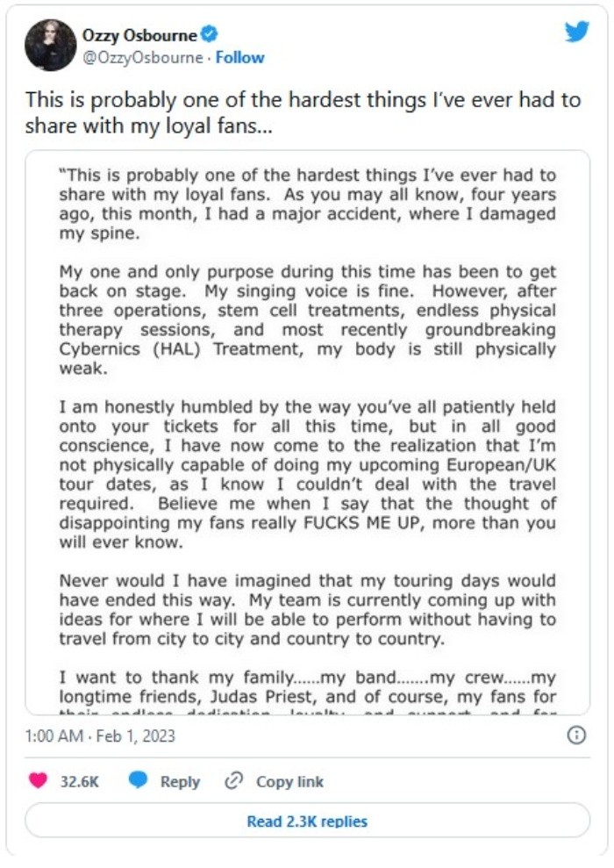Open Ozzy Osbourne's profile avatar

[x=51, y=46]
